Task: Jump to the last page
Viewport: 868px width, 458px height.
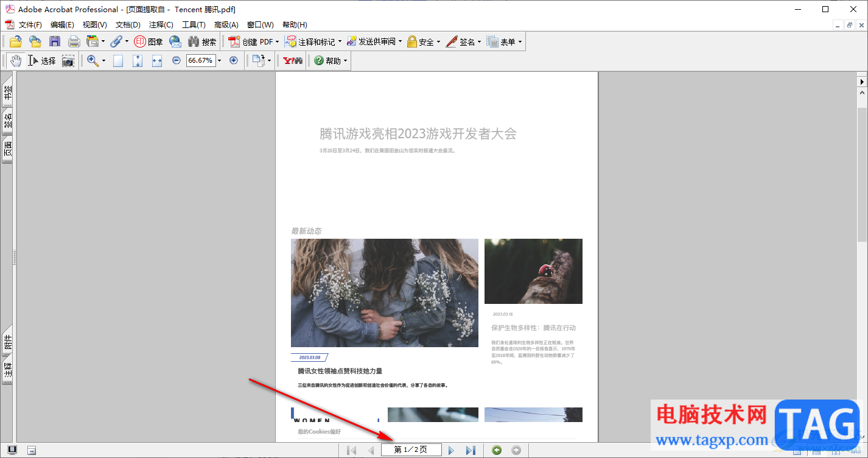Action: [x=471, y=450]
